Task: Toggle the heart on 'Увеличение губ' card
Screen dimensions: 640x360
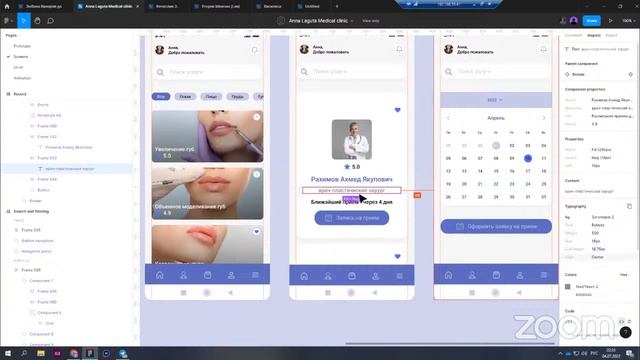Action: pyautogui.click(x=257, y=117)
